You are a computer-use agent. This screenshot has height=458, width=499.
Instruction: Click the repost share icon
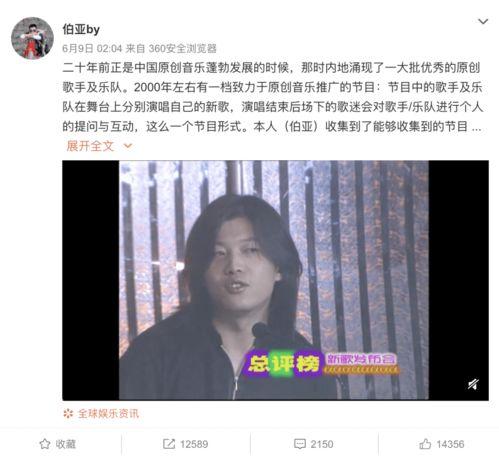[169, 444]
